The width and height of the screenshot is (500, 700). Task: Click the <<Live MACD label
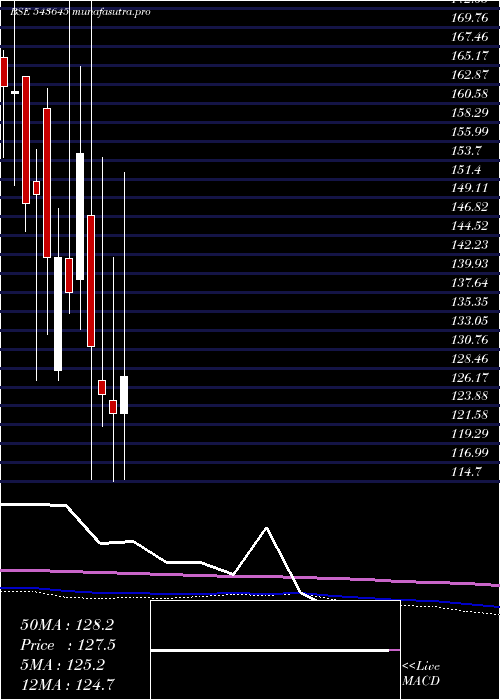tap(421, 674)
